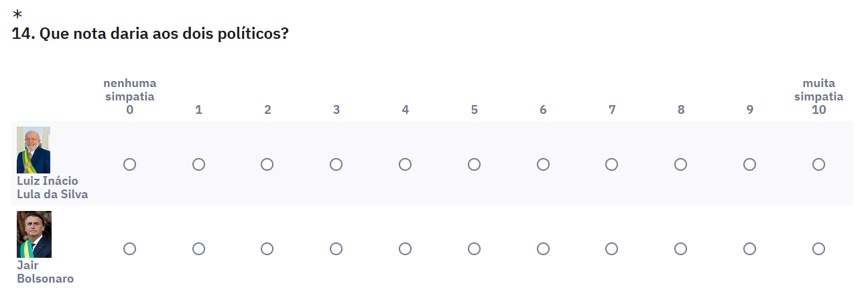Choose rating 9 in the Jair Bolsonaro row

[749, 248]
